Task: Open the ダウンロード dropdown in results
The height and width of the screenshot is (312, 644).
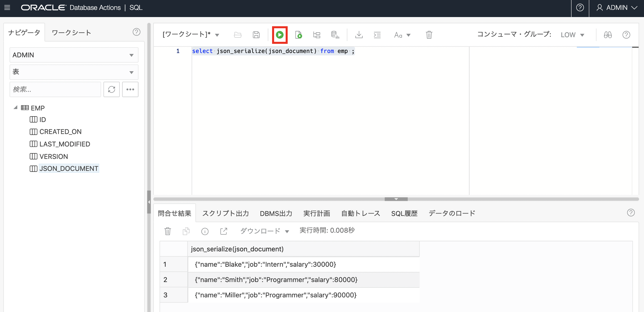Action: click(264, 231)
